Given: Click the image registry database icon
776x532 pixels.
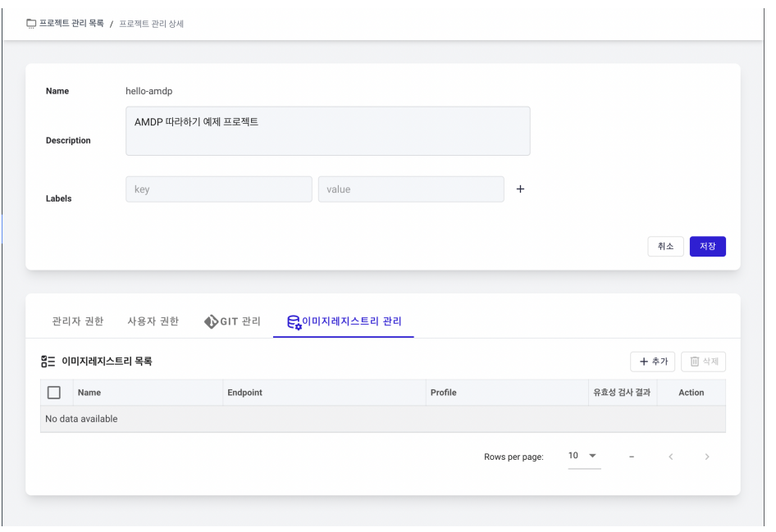Looking at the screenshot, I should coord(294,322).
